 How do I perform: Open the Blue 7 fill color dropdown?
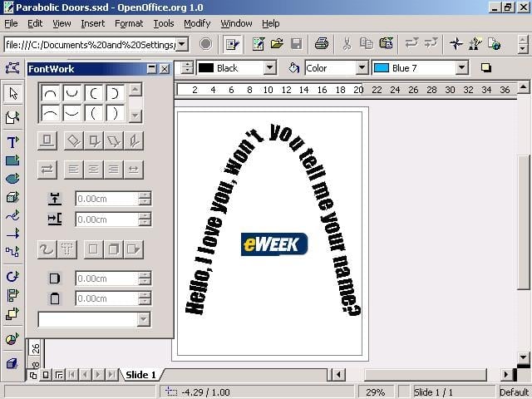click(x=462, y=68)
